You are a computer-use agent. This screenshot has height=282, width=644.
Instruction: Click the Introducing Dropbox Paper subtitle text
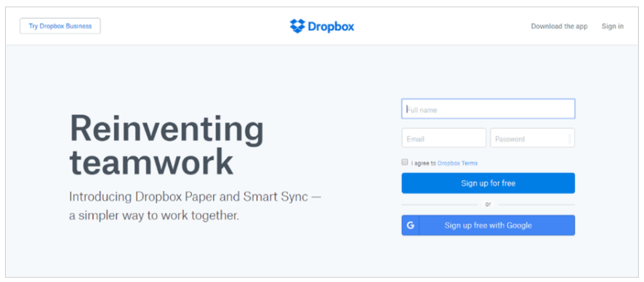pos(195,206)
